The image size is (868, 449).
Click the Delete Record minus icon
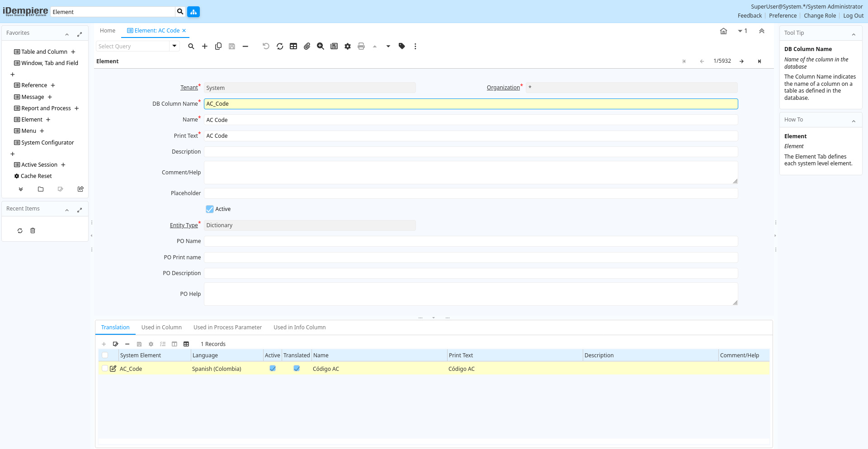[245, 46]
